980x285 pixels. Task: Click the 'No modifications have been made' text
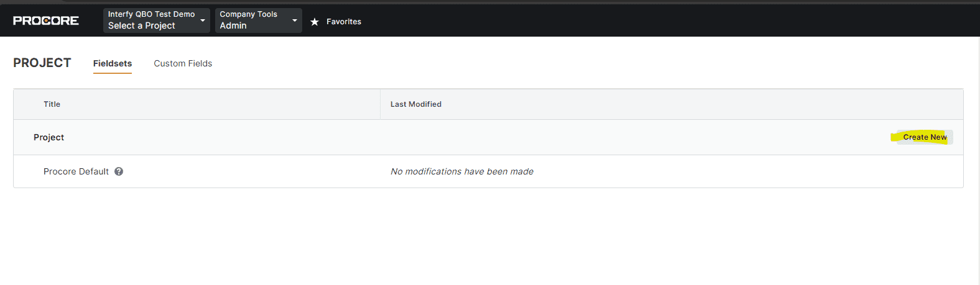click(x=462, y=171)
